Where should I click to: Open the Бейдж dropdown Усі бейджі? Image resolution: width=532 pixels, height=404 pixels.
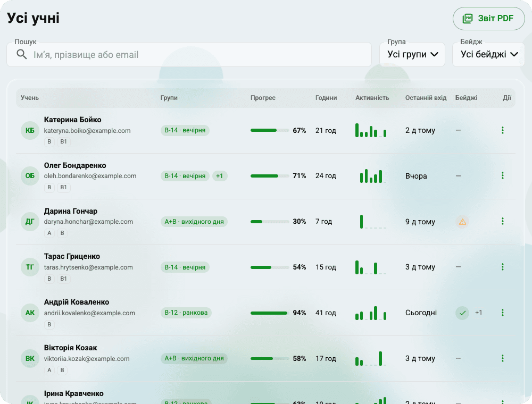[488, 54]
